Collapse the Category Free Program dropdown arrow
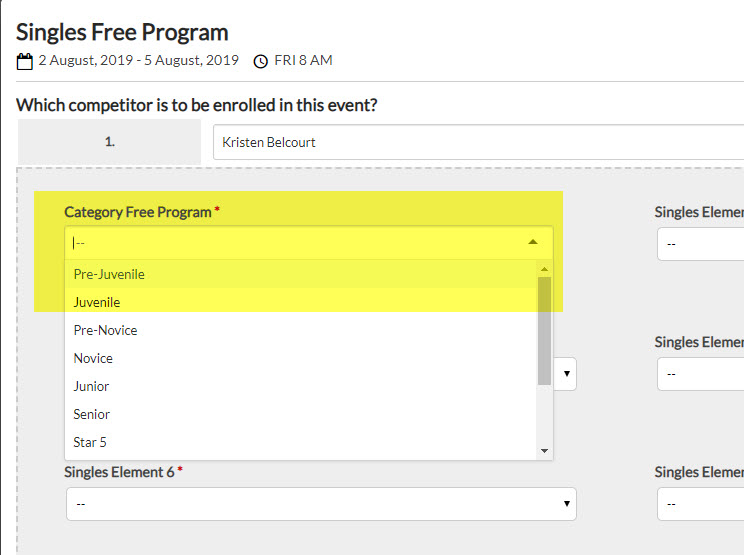This screenshot has width=744, height=555. 533,242
